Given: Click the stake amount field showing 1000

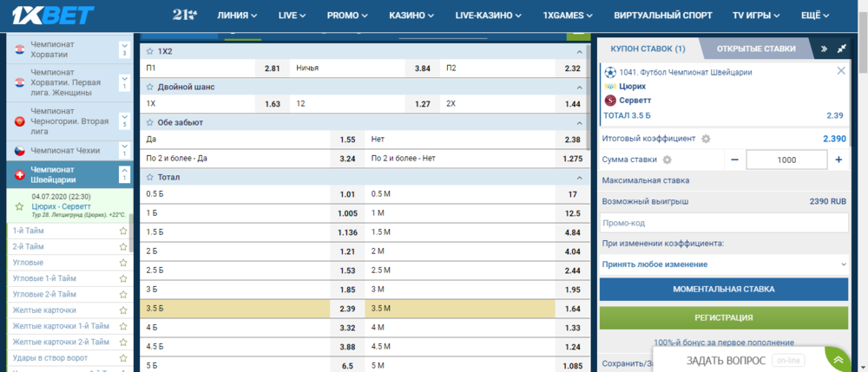Looking at the screenshot, I should tap(786, 160).
